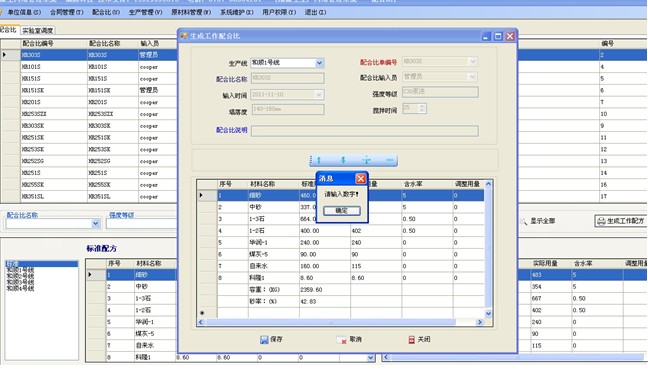The width and height of the screenshot is (648, 369).
Task: Open the 生产管理 menu
Action: tap(145, 12)
